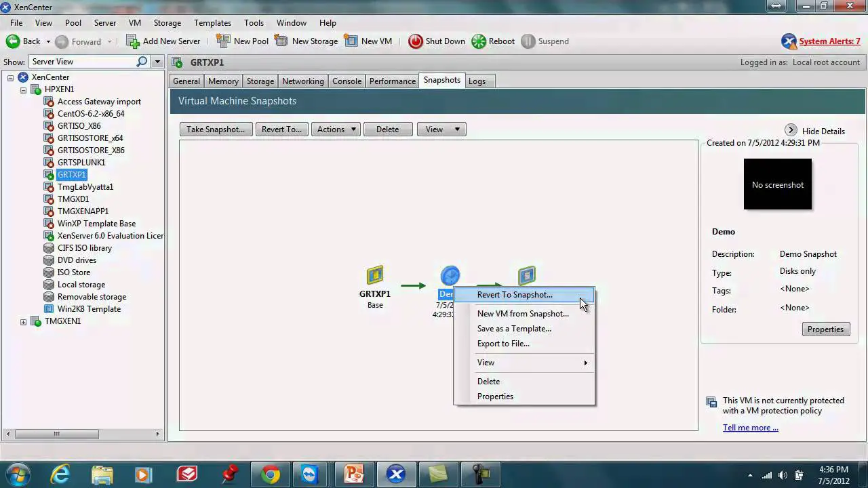Click the Server View search field
The image size is (868, 488).
point(81,62)
